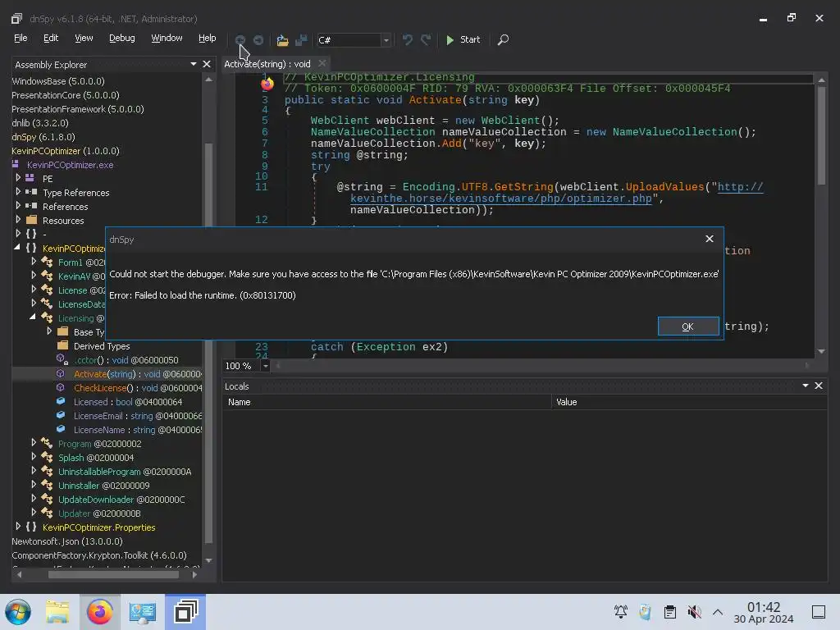840x630 pixels.
Task: Open the C# language dropdown
Action: tap(386, 40)
